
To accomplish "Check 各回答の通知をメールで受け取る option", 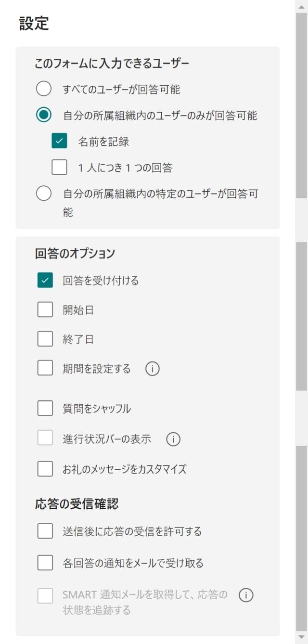I will click(45, 562).
